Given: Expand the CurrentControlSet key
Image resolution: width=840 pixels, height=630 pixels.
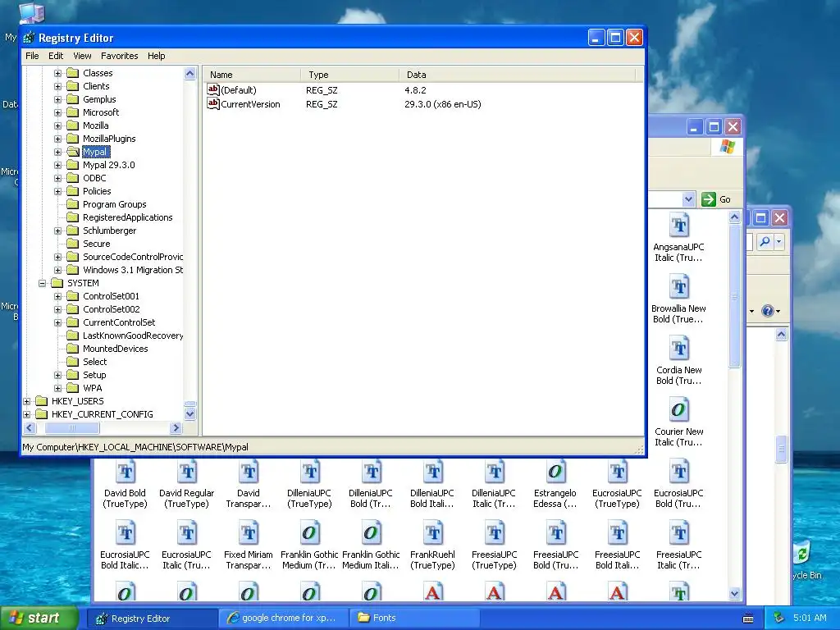Looking at the screenshot, I should 58,322.
